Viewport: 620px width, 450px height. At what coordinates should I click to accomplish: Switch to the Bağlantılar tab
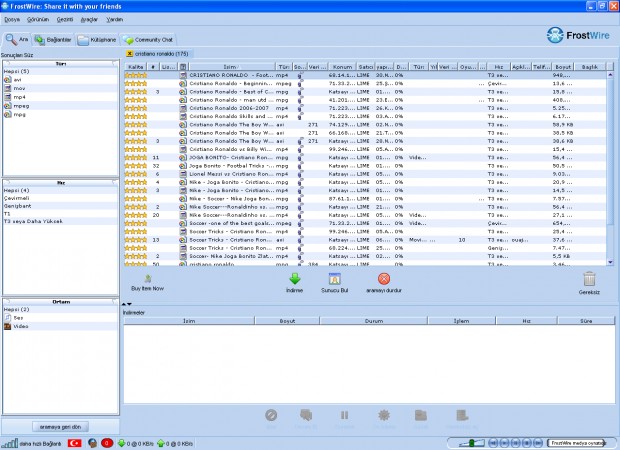pos(53,40)
